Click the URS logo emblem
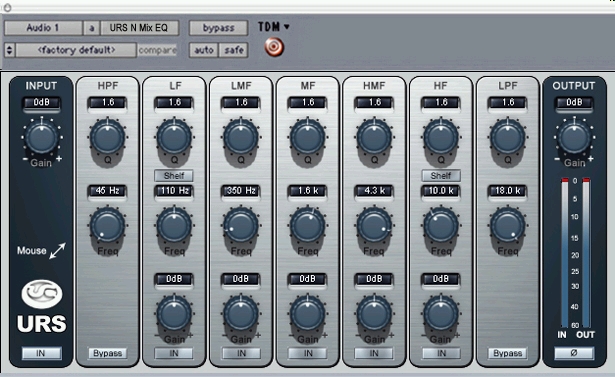This screenshot has height=377, width=615. click(x=42, y=294)
